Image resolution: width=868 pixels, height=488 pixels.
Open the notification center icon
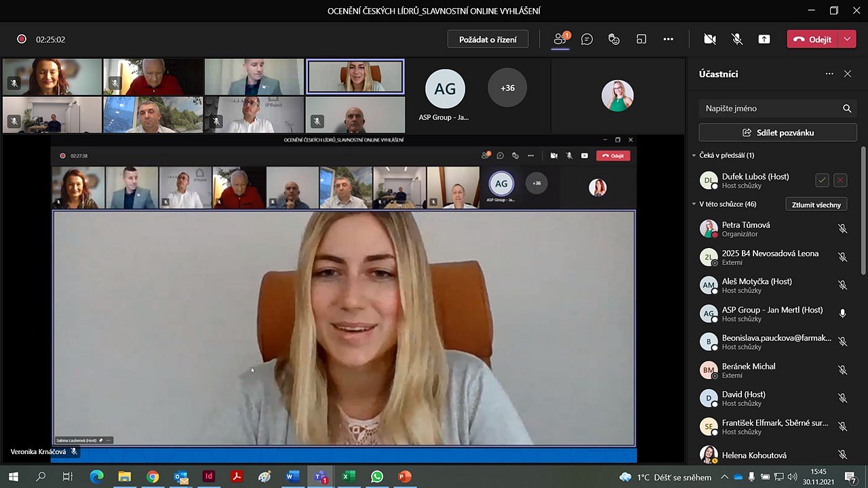pos(850,477)
